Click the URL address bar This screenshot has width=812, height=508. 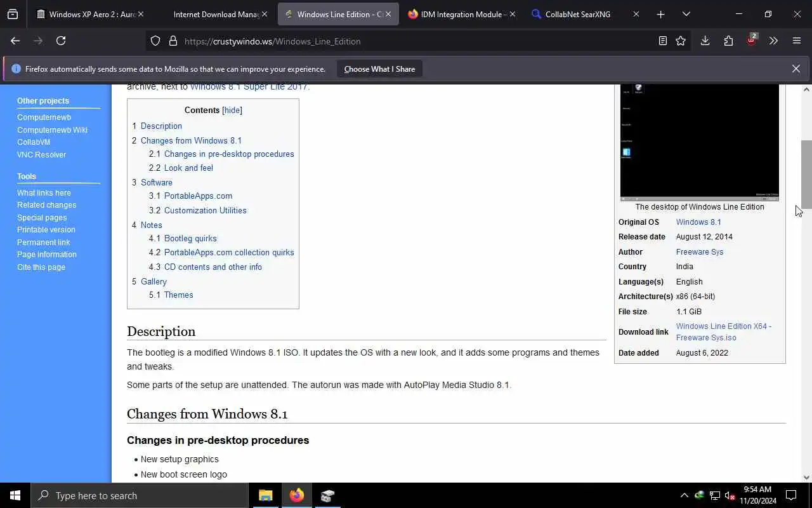tap(419, 41)
